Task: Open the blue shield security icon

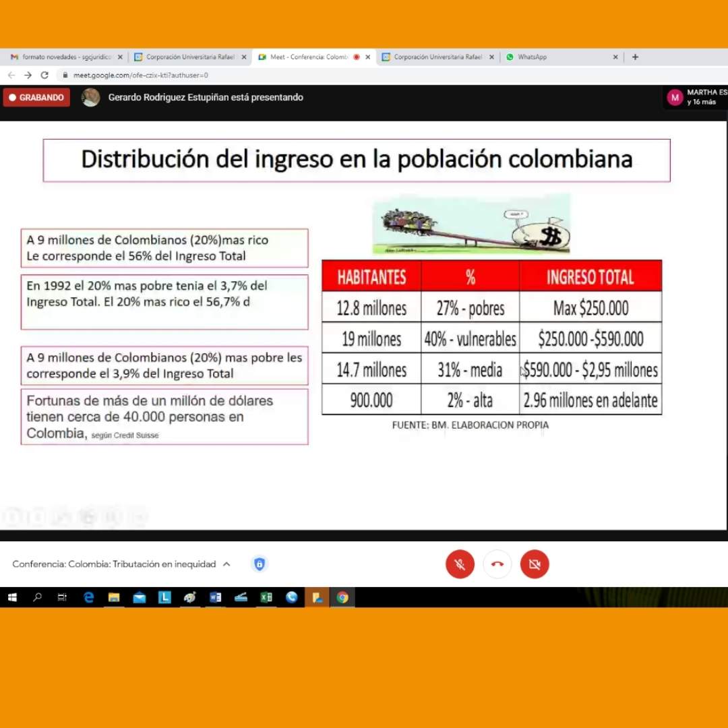Action: (x=260, y=564)
